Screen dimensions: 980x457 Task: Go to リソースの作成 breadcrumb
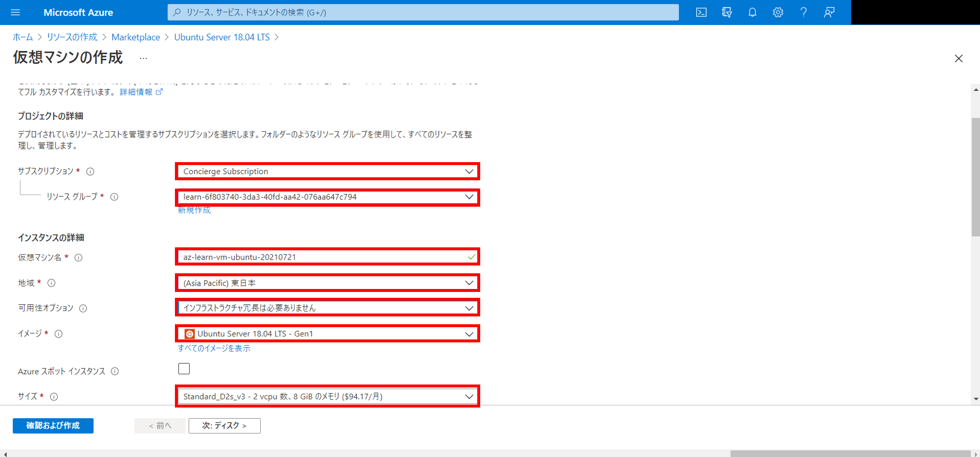click(72, 37)
